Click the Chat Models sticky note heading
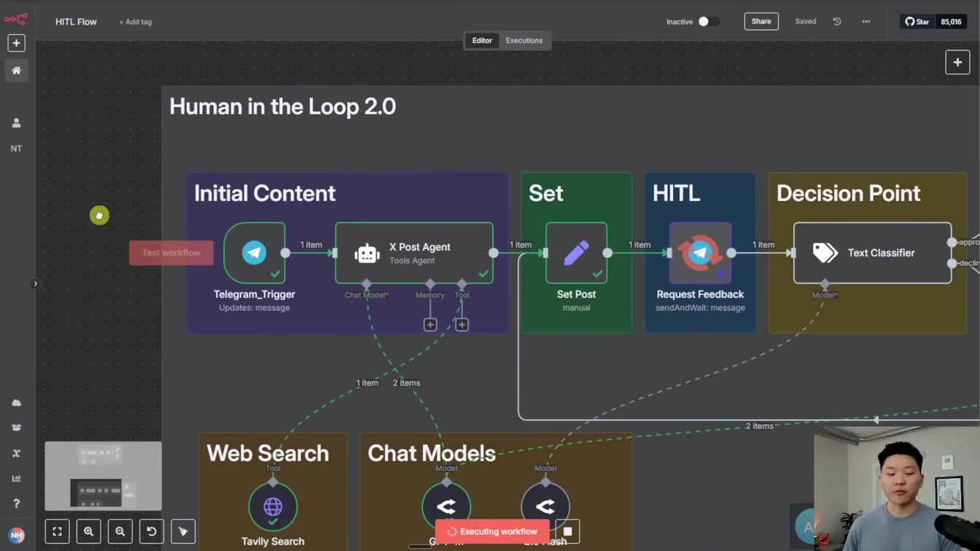This screenshot has height=551, width=980. [x=432, y=453]
